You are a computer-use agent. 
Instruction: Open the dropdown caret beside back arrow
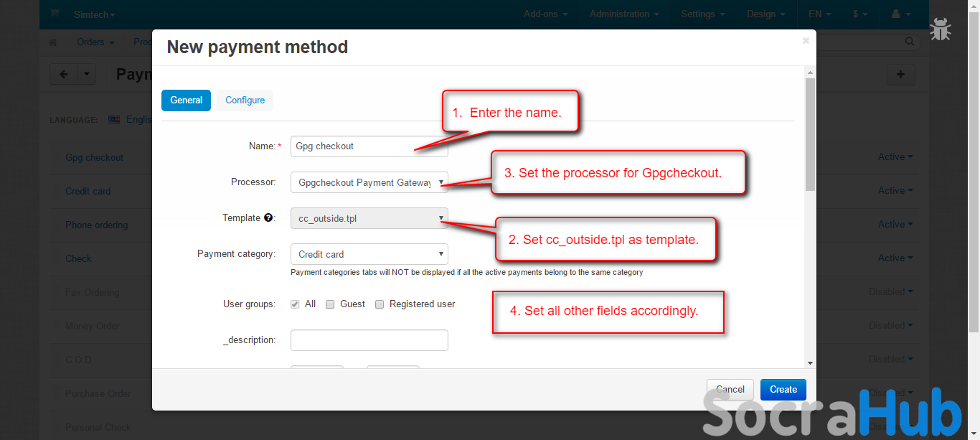pyautogui.click(x=87, y=74)
